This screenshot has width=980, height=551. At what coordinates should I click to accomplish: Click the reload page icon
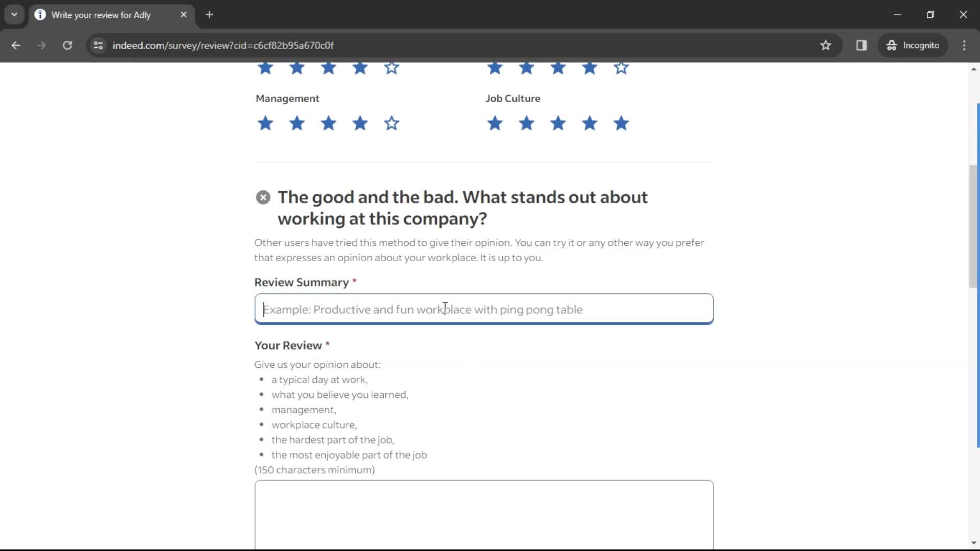(x=67, y=45)
